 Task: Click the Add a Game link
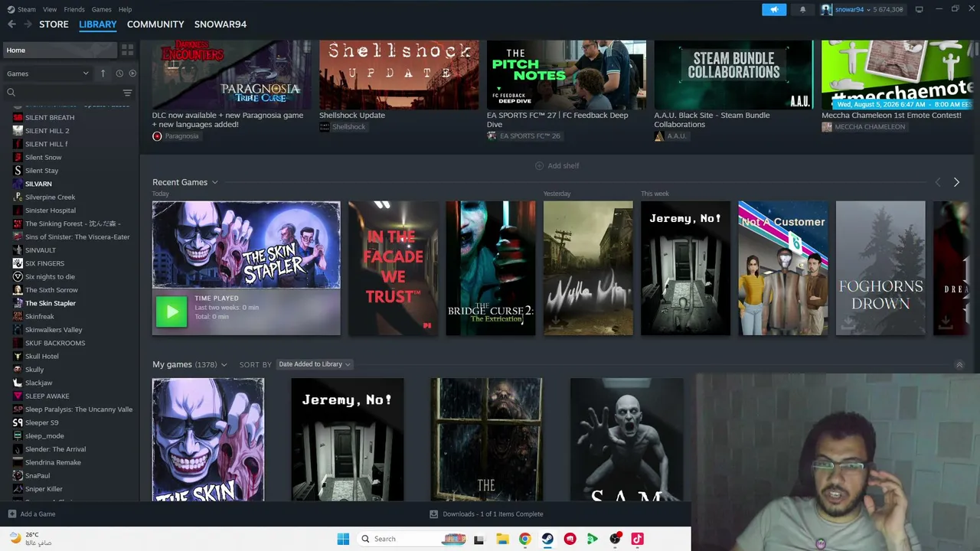pos(38,514)
